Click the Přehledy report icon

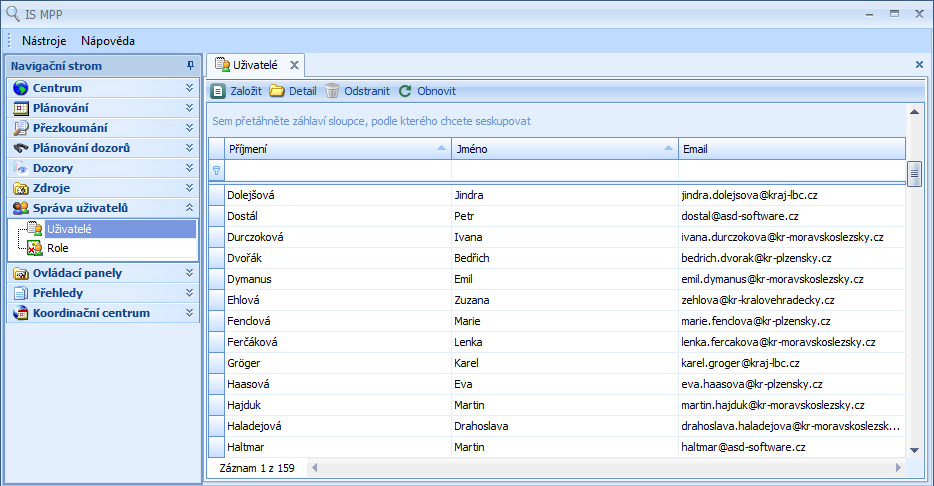pos(21,293)
